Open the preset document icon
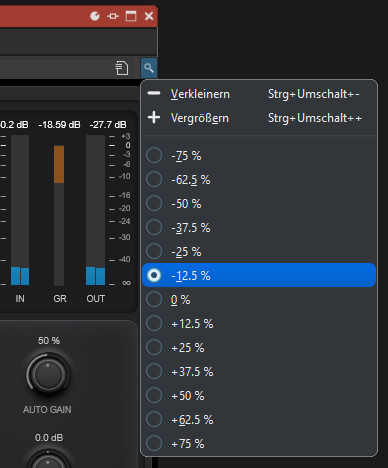388x468 pixels. click(x=122, y=68)
